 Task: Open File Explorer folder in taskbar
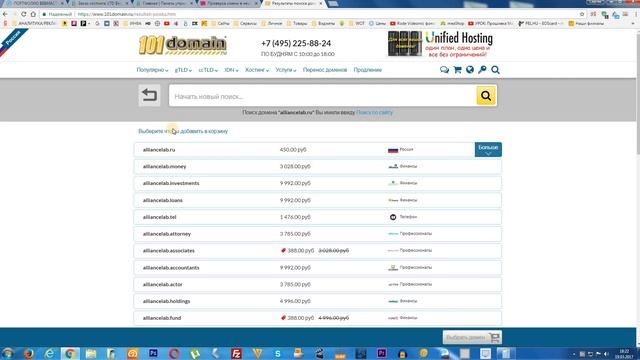pyautogui.click(x=91, y=353)
